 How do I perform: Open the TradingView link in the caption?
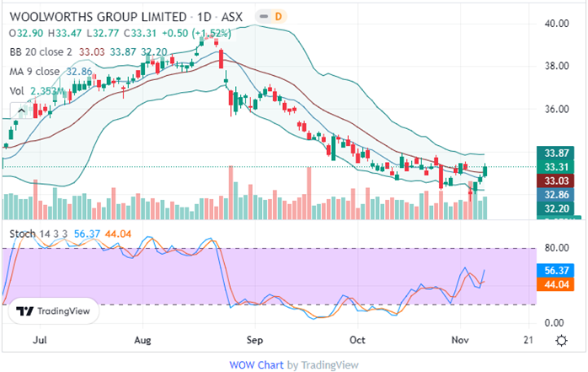(329, 364)
